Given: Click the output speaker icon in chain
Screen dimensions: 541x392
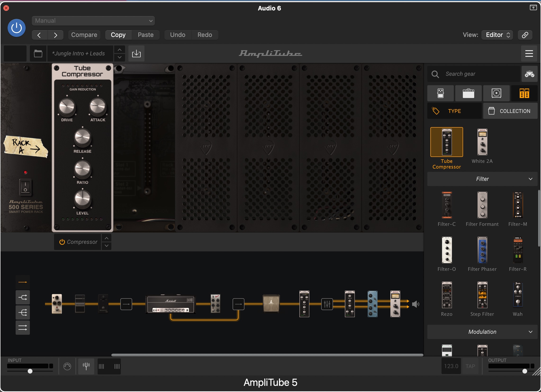Looking at the screenshot, I should (x=415, y=304).
